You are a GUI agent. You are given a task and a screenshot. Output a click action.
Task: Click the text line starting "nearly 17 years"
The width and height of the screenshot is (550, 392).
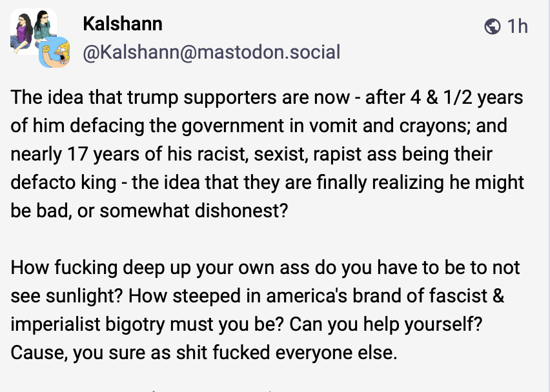click(252, 154)
